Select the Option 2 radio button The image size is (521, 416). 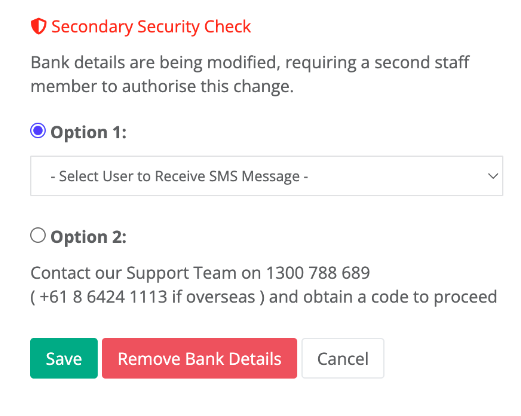tap(38, 235)
